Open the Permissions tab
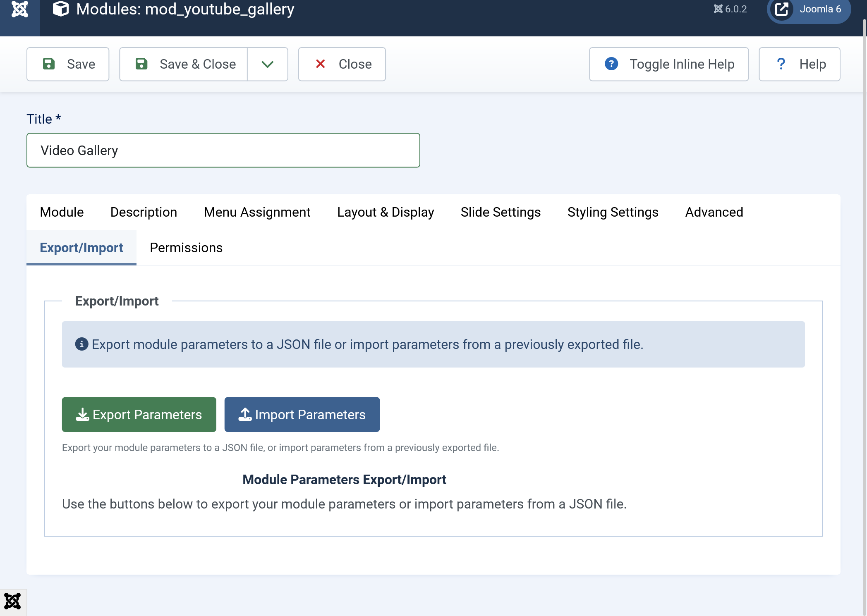Viewport: 867px width, 616px height. point(186,248)
